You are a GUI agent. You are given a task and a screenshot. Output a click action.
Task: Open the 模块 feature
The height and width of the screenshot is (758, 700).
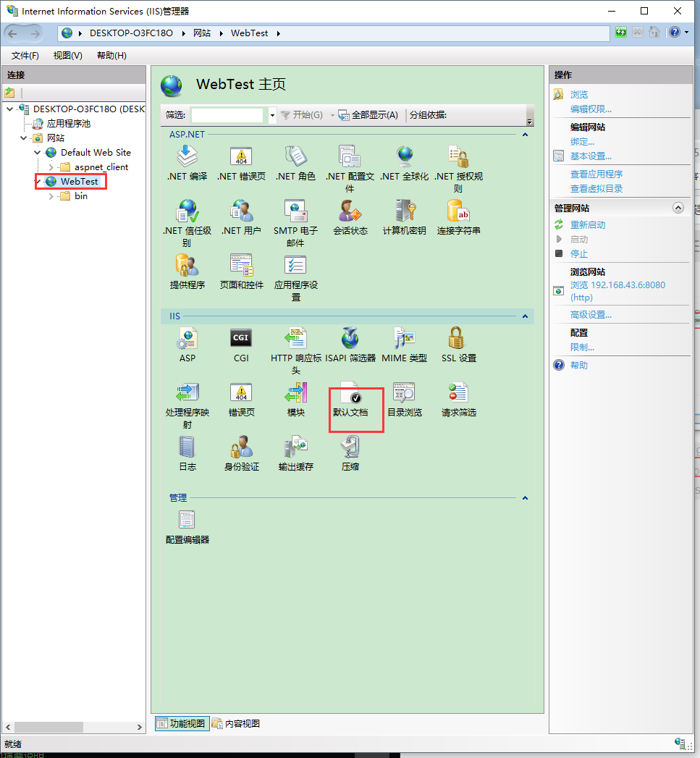pyautogui.click(x=295, y=400)
